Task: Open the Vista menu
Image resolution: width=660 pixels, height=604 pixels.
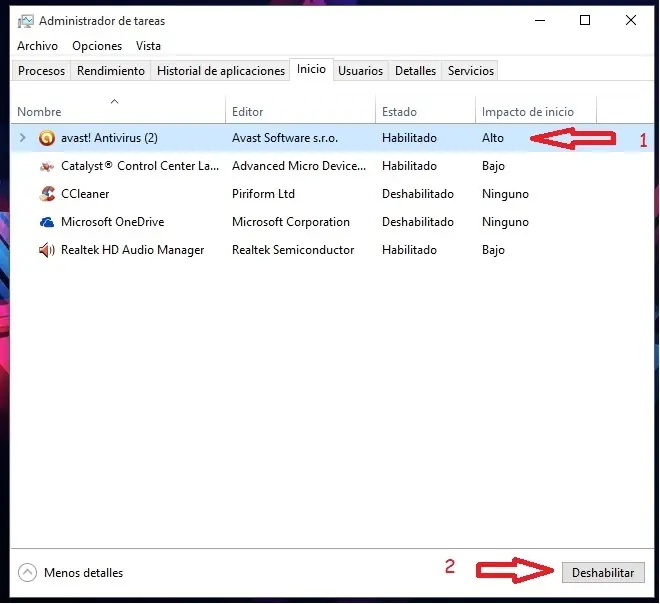Action: (148, 46)
